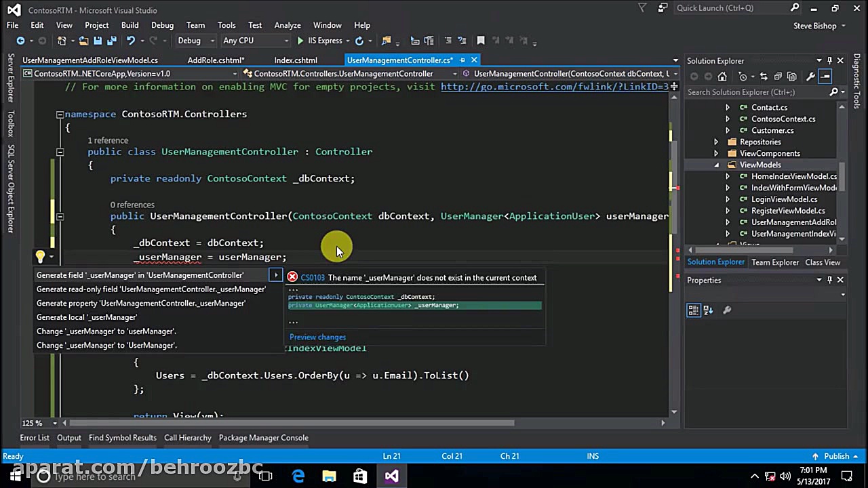Sort properties alphabetically in Properties panel
This screenshot has width=868, height=488.
tap(708, 310)
